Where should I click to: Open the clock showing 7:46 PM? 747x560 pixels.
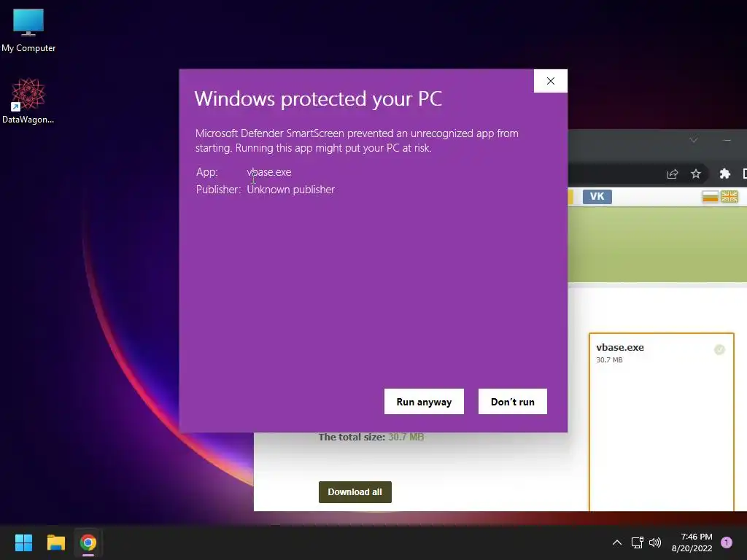692,542
